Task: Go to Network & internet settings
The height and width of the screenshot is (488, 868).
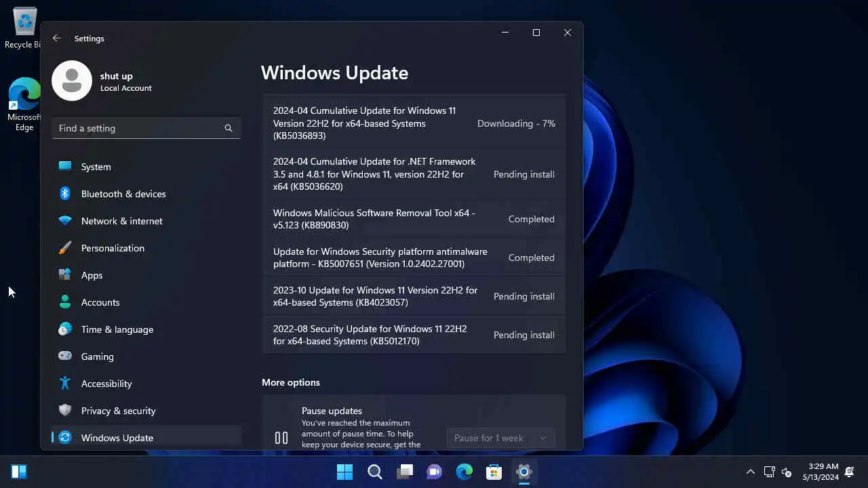Action: coord(146,221)
